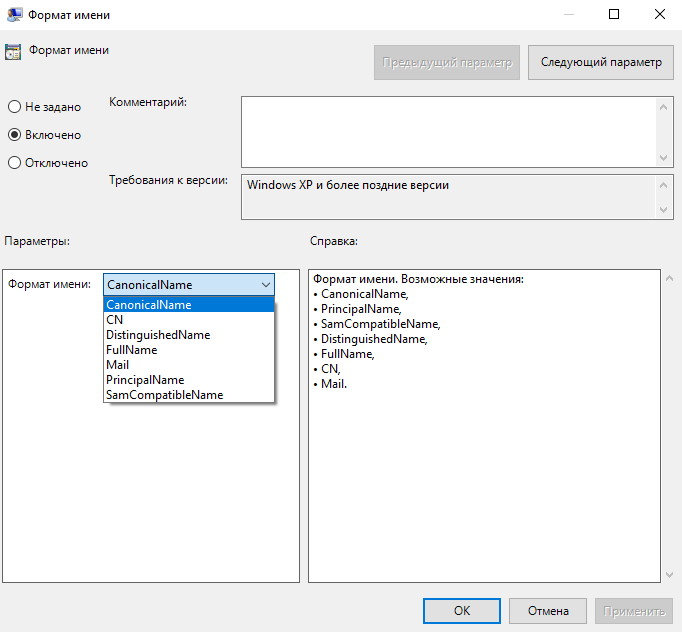Click the 'Следующий параметр' button
This screenshot has width=682, height=632.
pos(600,62)
